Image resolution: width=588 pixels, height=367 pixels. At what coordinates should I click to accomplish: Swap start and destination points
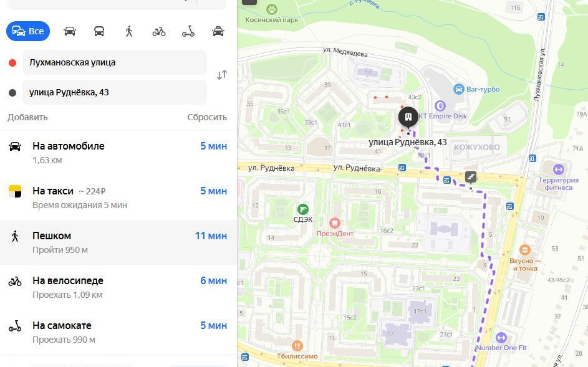(222, 75)
